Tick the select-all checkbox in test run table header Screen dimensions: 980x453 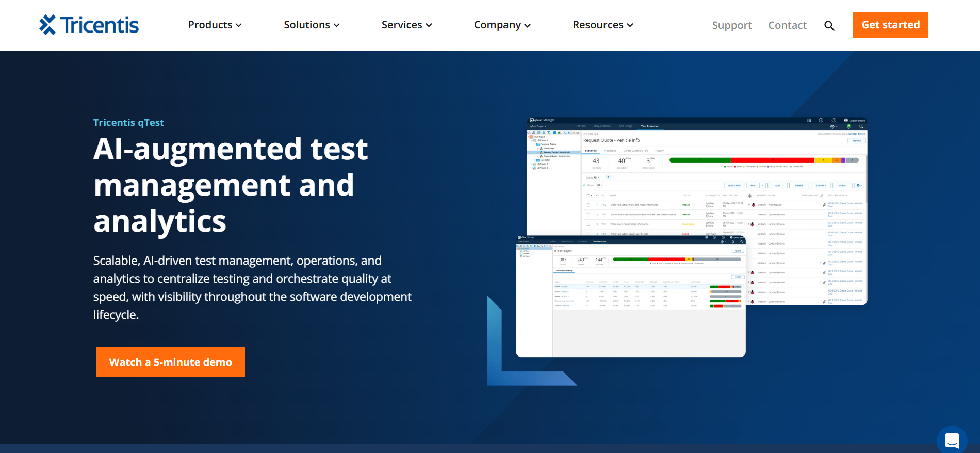tap(588, 196)
